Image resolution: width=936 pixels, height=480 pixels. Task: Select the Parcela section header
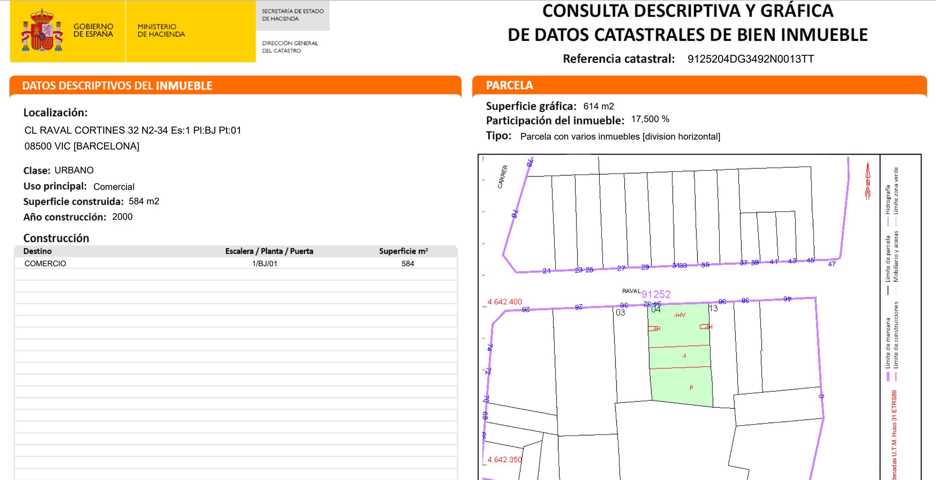coord(510,86)
